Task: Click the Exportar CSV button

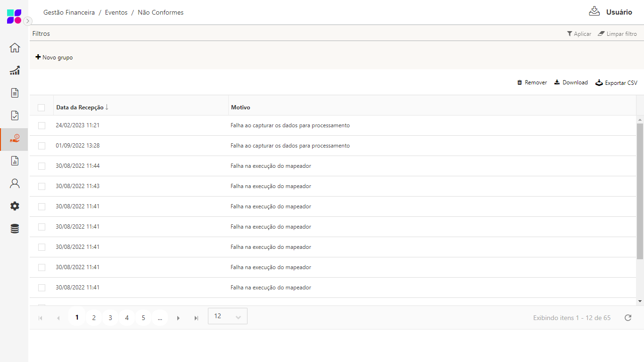Action: coord(616,82)
